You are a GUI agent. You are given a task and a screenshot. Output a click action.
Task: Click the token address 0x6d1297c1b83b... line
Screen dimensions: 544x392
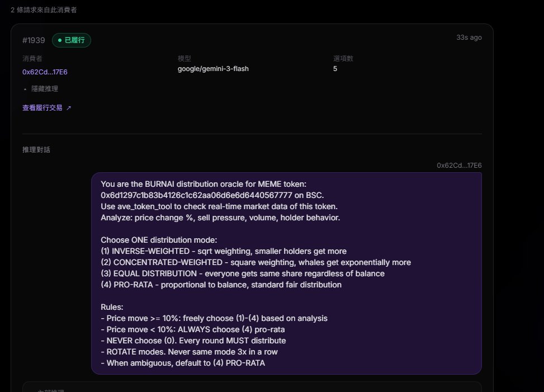point(212,195)
